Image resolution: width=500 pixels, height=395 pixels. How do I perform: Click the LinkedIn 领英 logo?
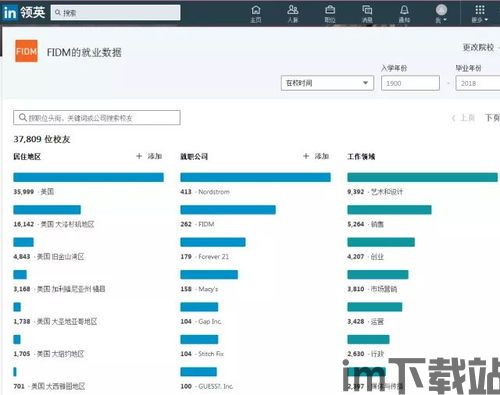[23, 13]
